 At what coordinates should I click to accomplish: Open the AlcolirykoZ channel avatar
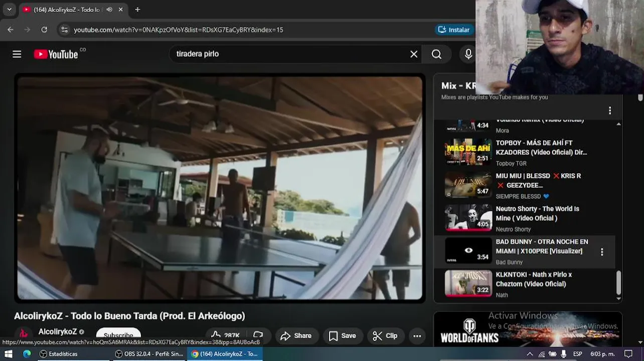(x=23, y=333)
